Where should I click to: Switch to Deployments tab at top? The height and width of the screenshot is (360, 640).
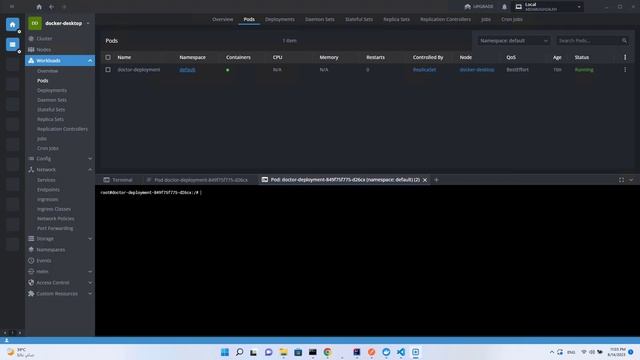(280, 19)
